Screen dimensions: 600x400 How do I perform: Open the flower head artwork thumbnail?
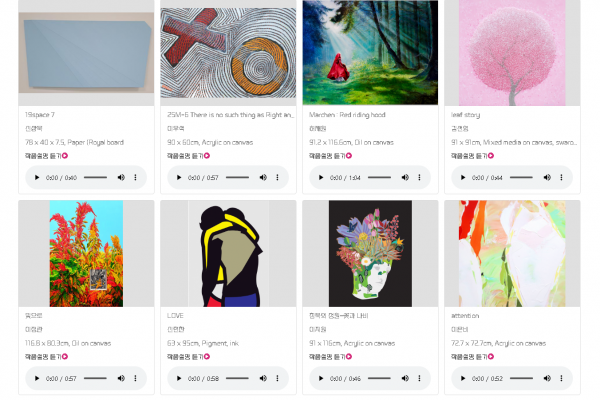point(370,253)
